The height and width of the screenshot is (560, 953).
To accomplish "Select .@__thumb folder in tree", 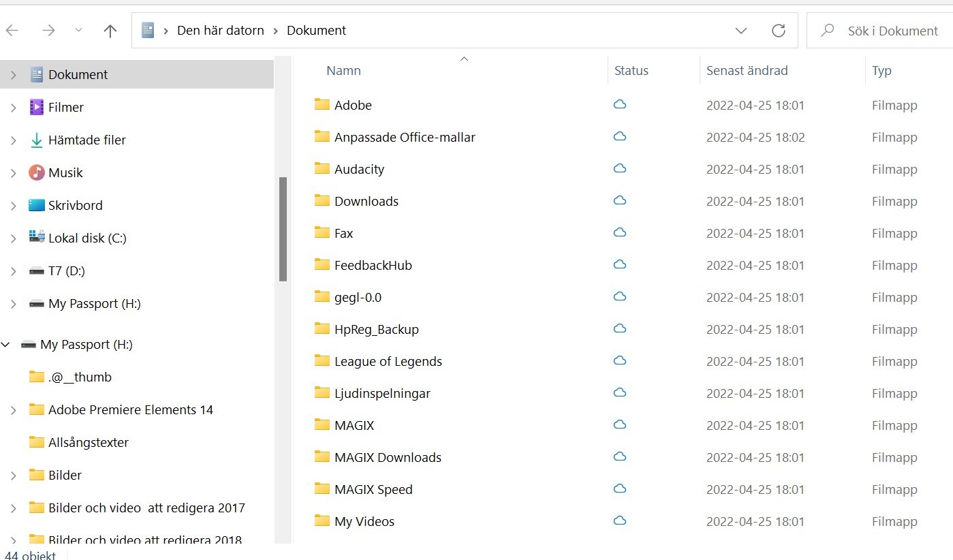I will [x=71, y=377].
